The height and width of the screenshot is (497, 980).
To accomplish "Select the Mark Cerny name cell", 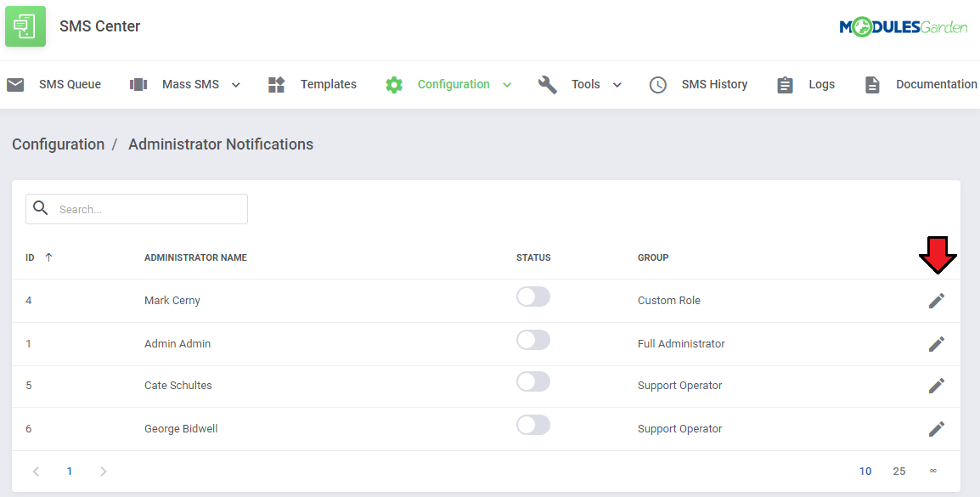I will [x=172, y=301].
